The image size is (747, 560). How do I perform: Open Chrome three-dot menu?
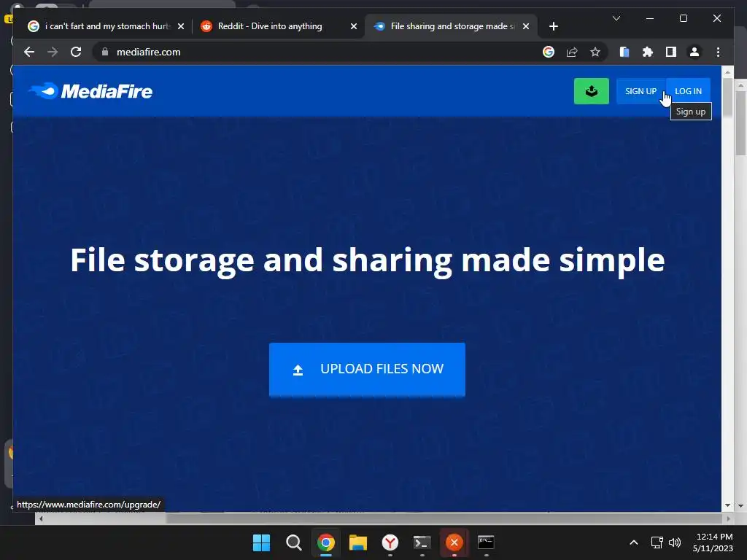pos(718,52)
